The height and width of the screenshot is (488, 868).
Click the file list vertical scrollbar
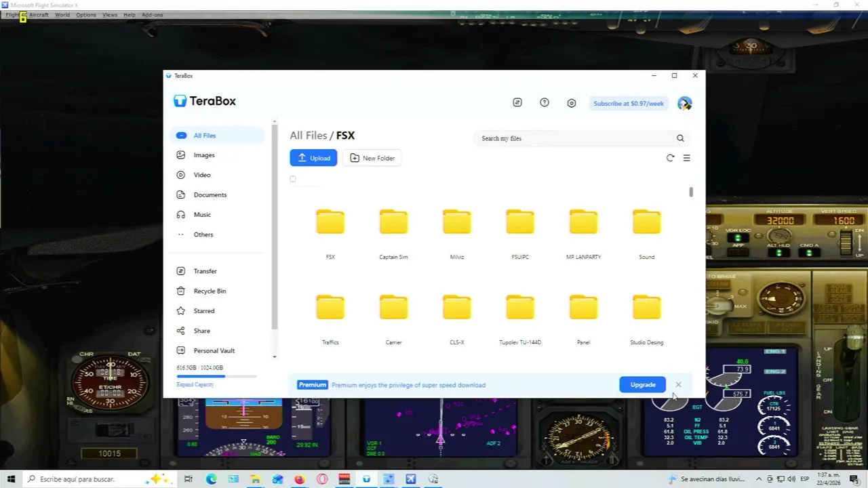coord(691,192)
